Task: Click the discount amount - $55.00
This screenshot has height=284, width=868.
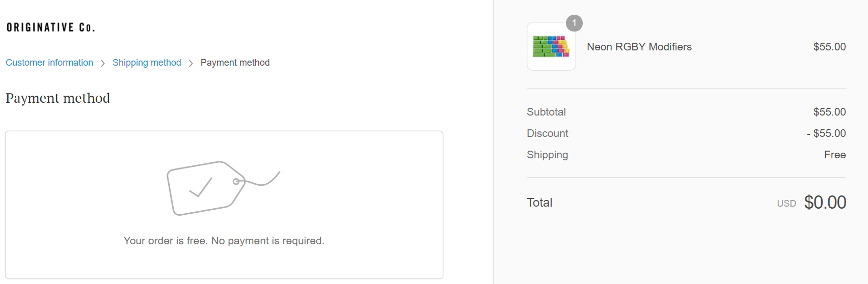Action: [826, 133]
